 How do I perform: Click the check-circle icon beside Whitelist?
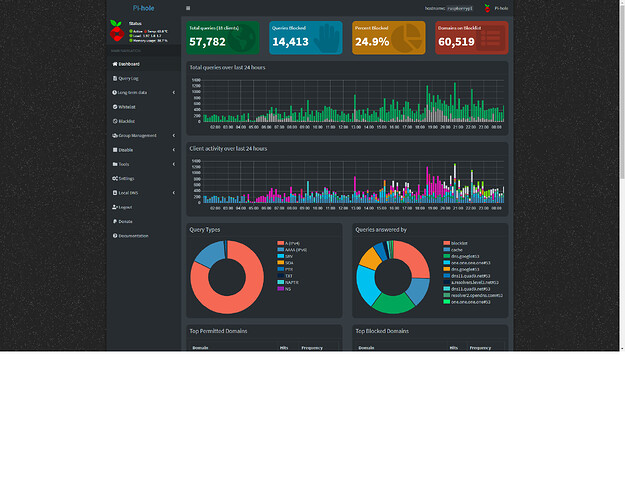coord(115,107)
